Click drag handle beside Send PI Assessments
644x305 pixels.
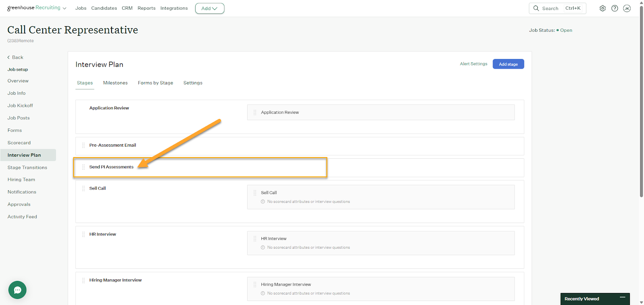[x=83, y=167]
